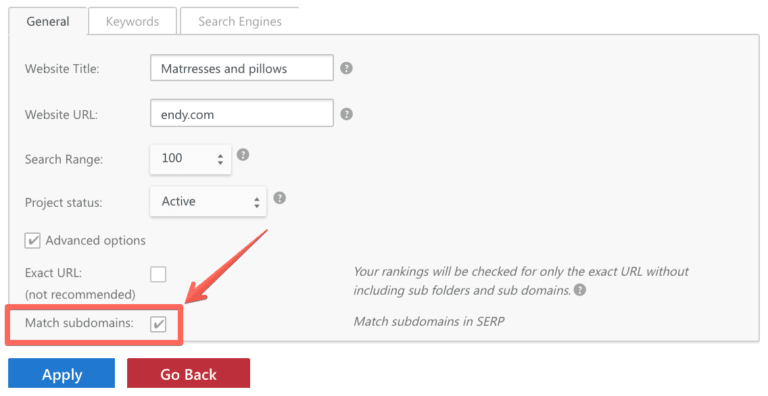This screenshot has height=396, width=768.
Task: Uncheck the Match subdomains checkbox
Action: point(158,324)
